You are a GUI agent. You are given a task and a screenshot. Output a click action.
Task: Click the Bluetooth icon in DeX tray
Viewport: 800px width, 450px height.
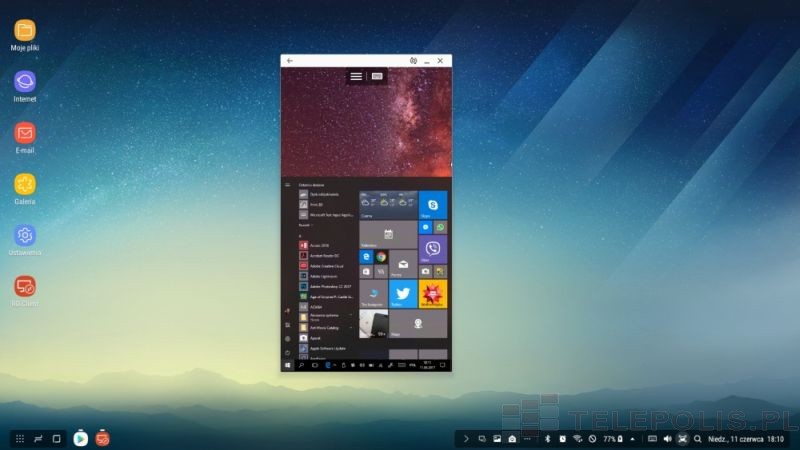[548, 439]
